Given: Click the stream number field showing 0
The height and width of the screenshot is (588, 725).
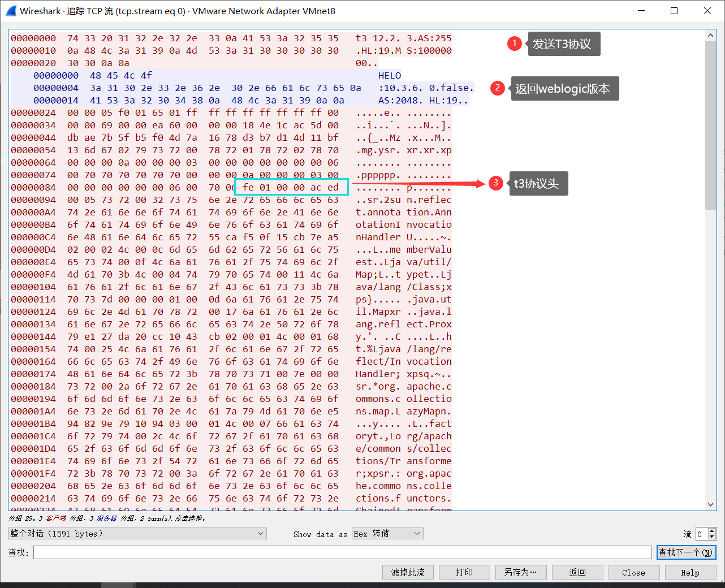Looking at the screenshot, I should [x=701, y=534].
